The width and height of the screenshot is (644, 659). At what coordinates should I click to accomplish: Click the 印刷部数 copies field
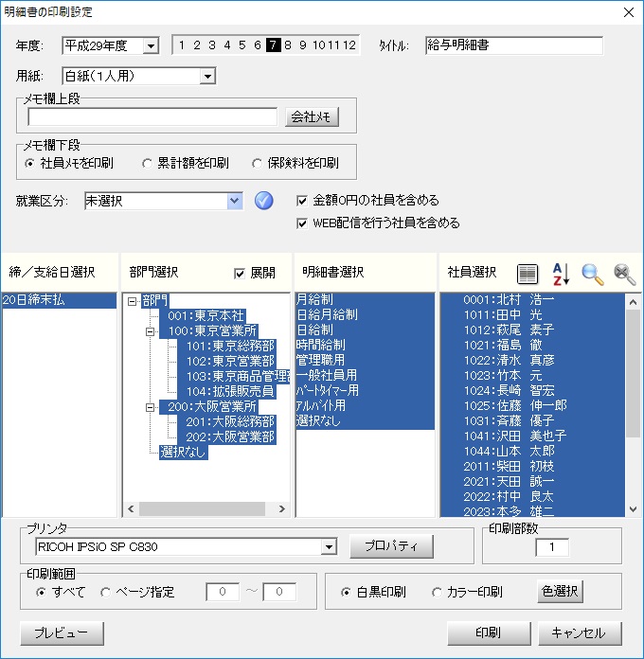pos(552,547)
